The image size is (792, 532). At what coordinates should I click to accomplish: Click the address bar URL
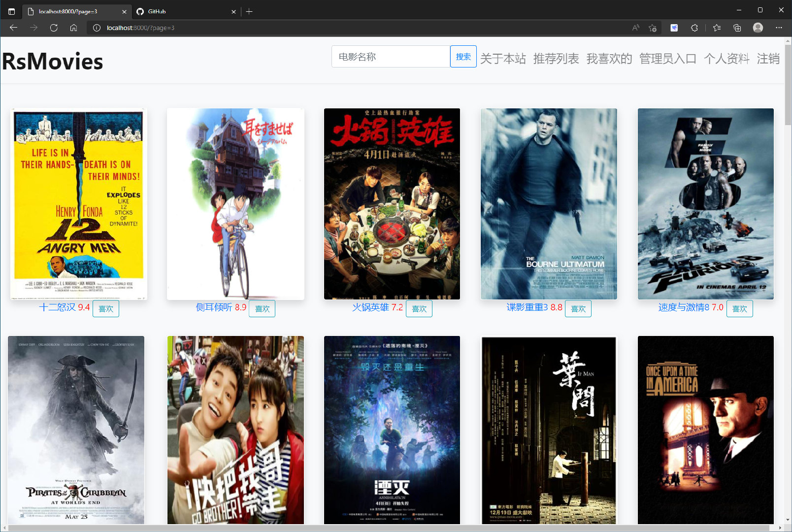click(x=140, y=28)
